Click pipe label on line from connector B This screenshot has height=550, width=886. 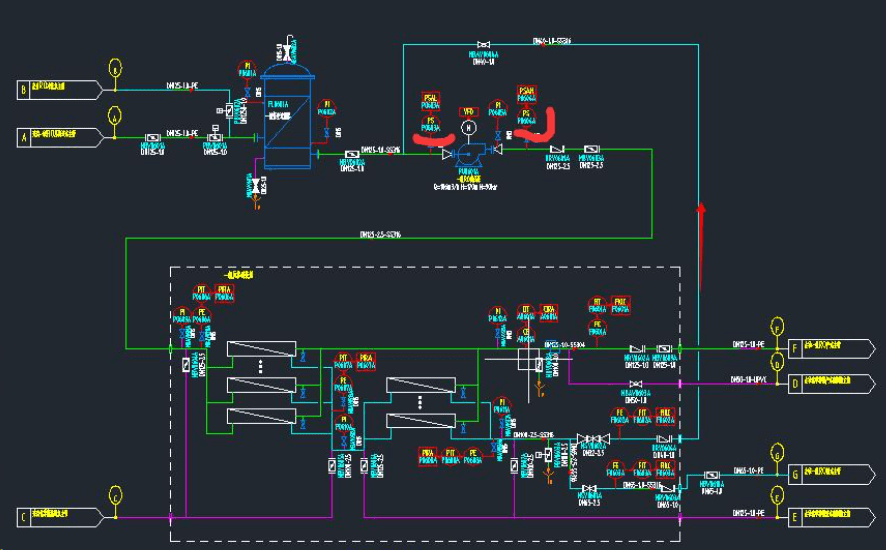point(182,86)
